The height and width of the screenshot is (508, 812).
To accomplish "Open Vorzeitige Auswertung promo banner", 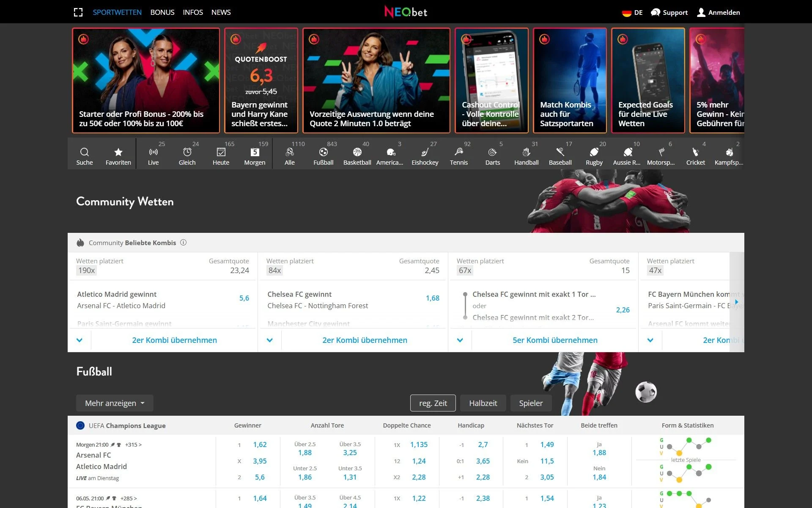I will pyautogui.click(x=376, y=80).
